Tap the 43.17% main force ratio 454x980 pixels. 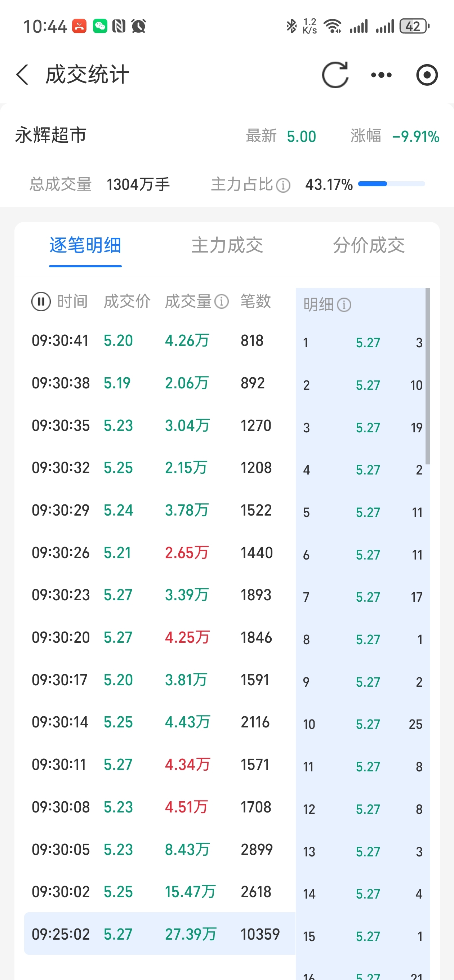[x=329, y=184]
